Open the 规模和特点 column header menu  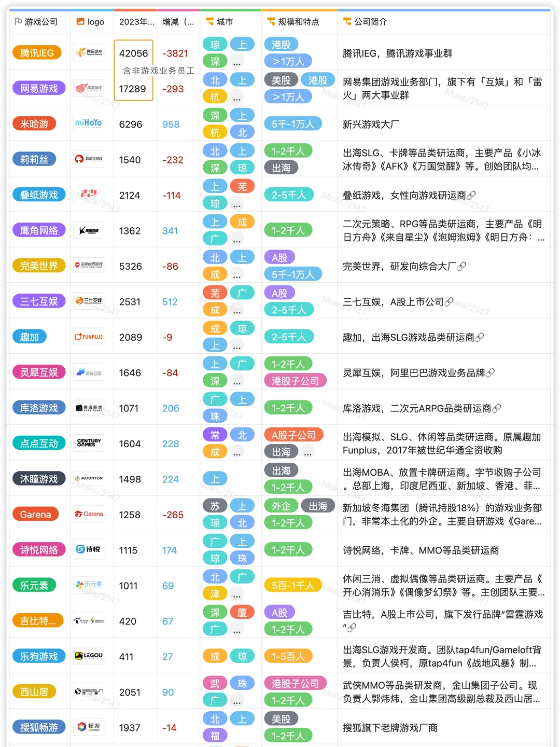(300, 22)
